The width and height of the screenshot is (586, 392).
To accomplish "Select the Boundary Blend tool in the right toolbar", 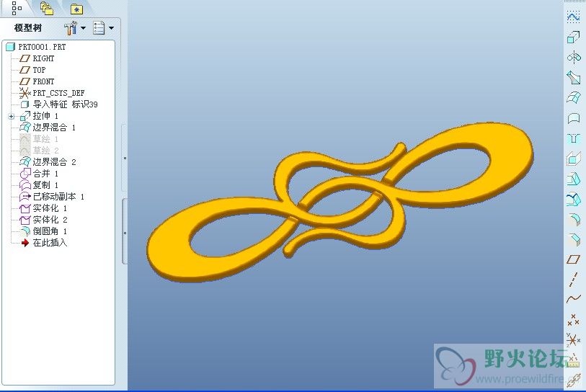I will 573,97.
